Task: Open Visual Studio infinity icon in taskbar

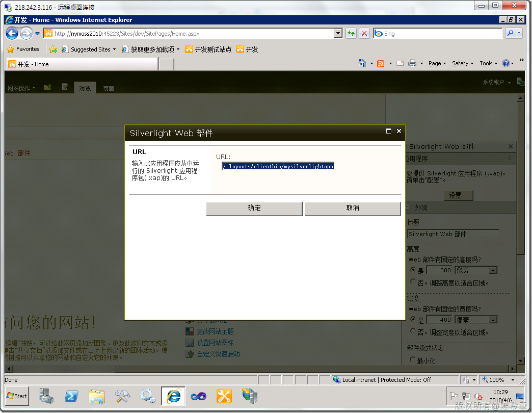Action: pyautogui.click(x=199, y=396)
